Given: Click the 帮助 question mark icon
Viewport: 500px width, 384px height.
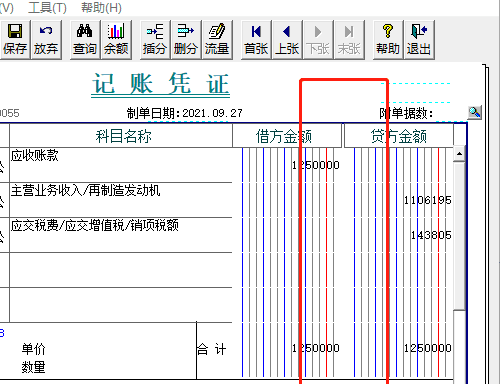Looking at the screenshot, I should (x=388, y=40).
